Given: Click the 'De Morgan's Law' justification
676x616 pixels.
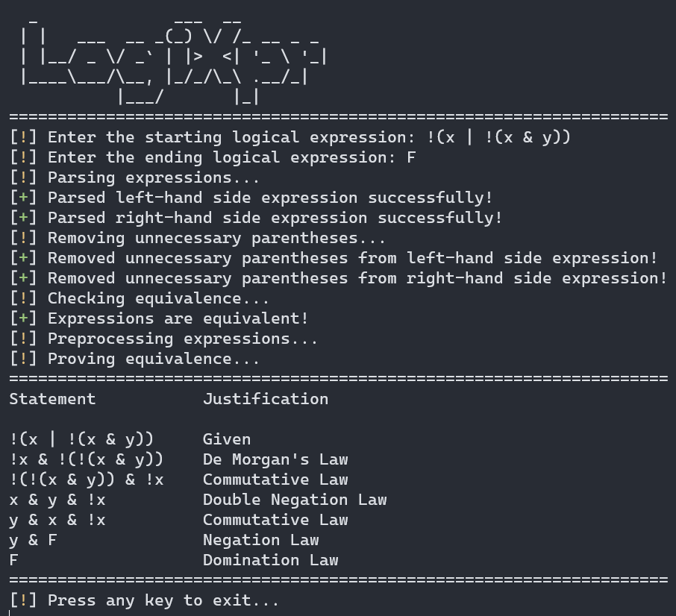Looking at the screenshot, I should pos(275,459).
